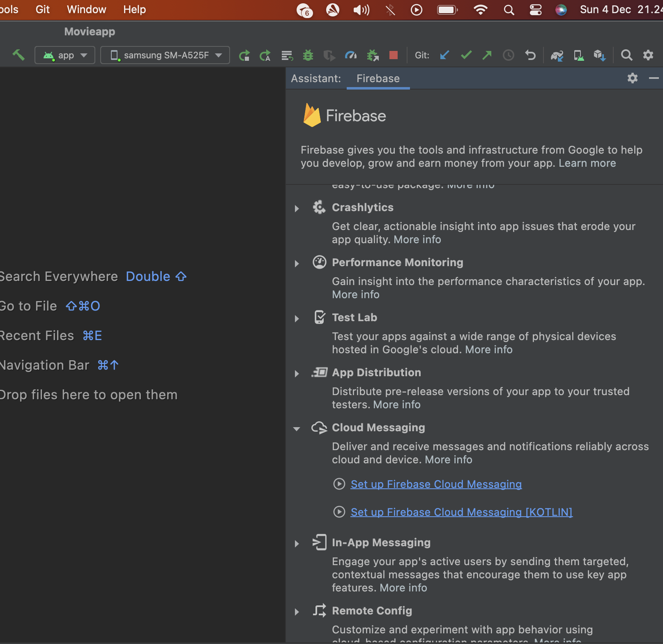Click the green Debug bug icon

click(x=308, y=55)
